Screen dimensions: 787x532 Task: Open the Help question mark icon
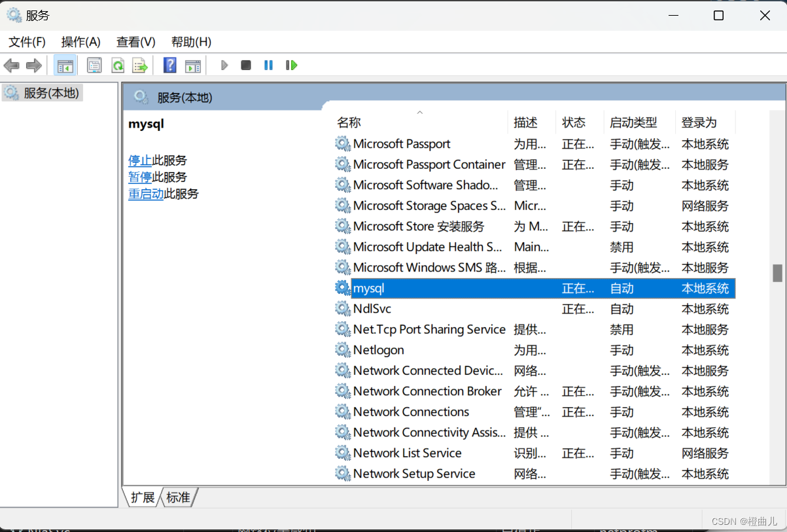170,65
